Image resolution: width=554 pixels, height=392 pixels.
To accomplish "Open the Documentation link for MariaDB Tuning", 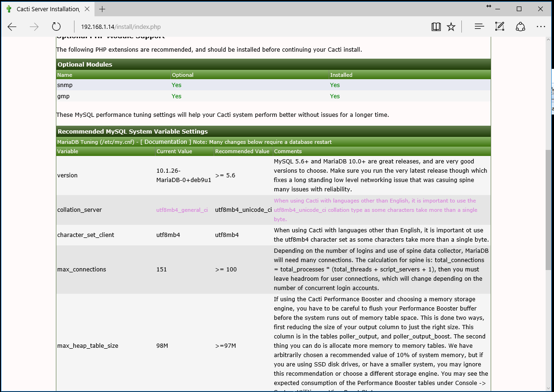I will pyautogui.click(x=165, y=142).
